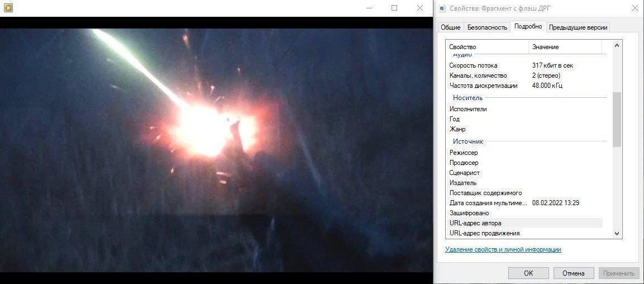Click the value 2 (стерео)
Screen dimensions: 644x284
pos(546,75)
